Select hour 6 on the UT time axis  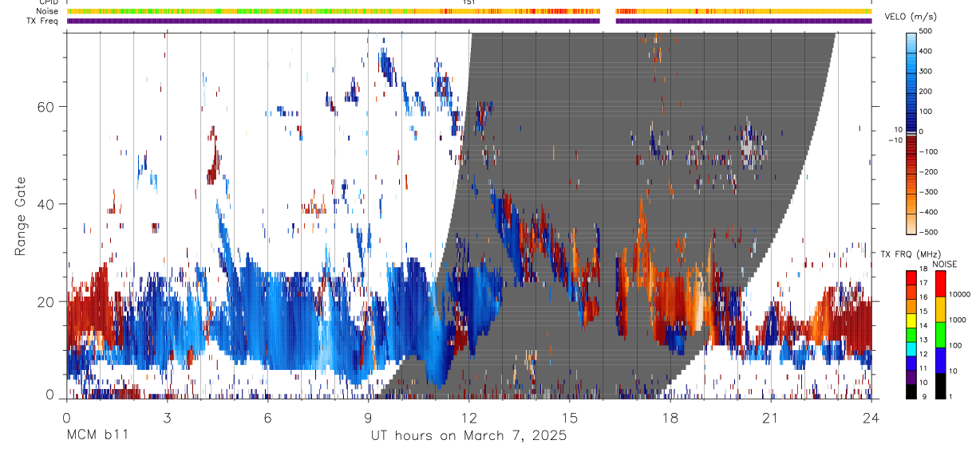coord(267,417)
